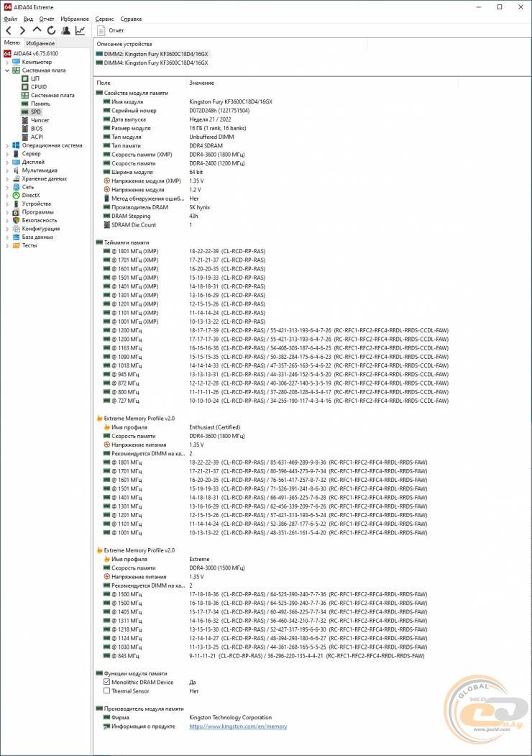Screen dimensions: 532x756
Task: Expand the Сервер tree node
Action: coord(6,154)
